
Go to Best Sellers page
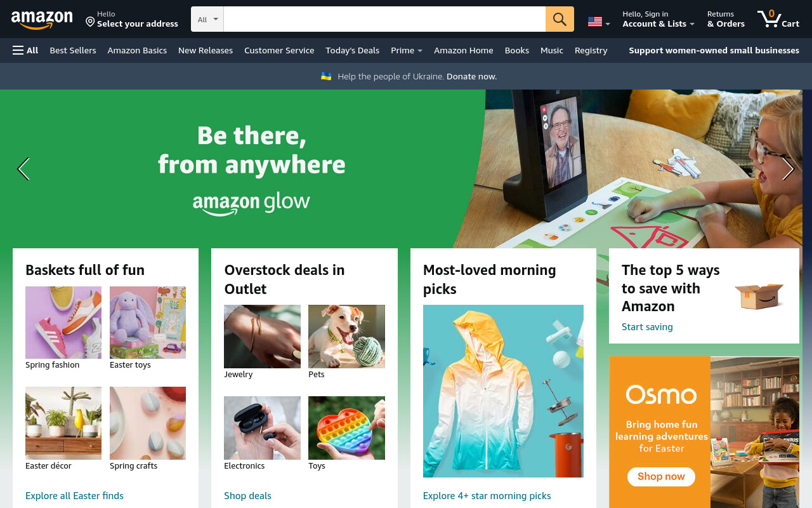(73, 50)
